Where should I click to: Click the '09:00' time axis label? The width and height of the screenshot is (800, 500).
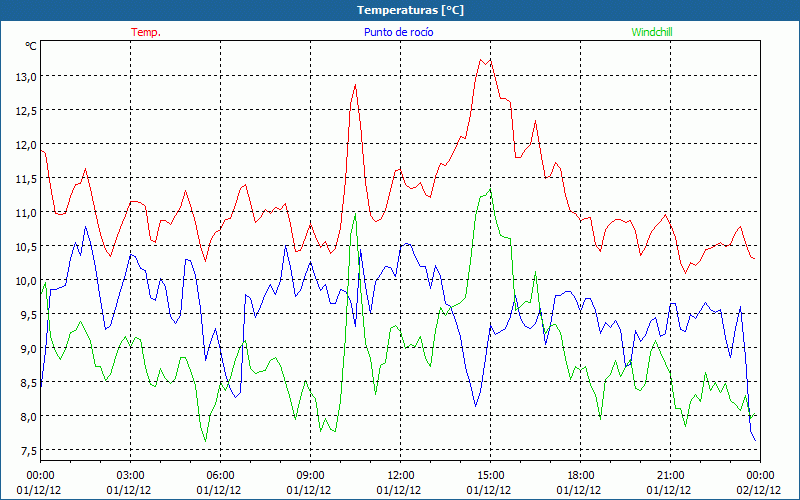click(310, 475)
